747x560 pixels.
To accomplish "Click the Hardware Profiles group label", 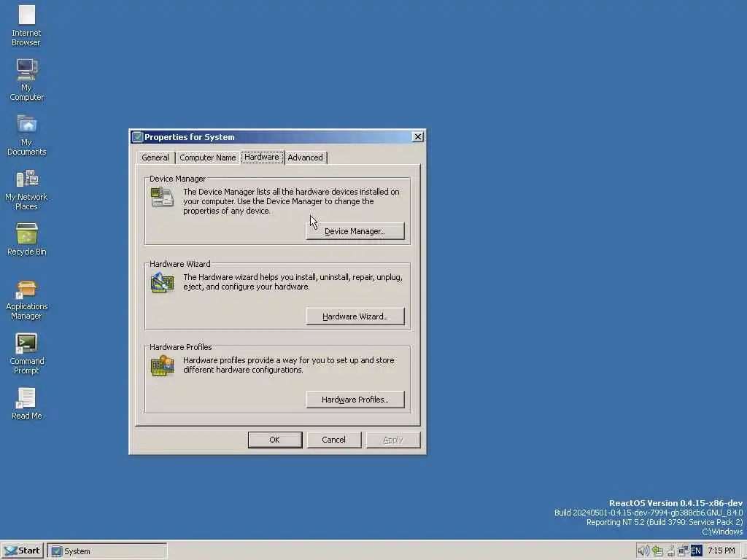I will pos(181,347).
